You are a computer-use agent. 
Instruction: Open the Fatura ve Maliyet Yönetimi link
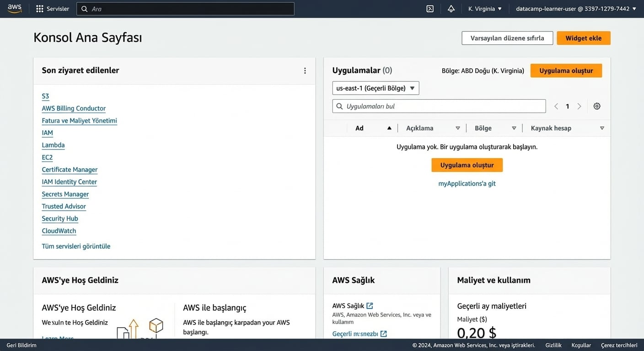pos(79,120)
